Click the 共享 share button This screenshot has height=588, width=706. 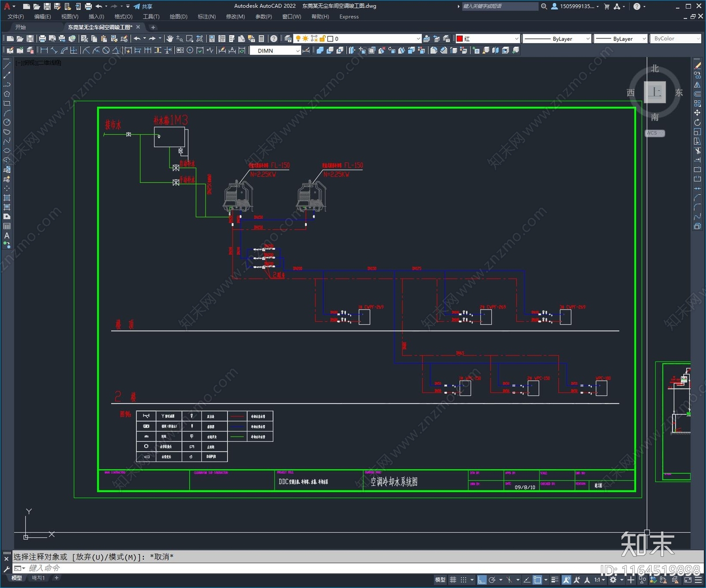(x=143, y=6)
